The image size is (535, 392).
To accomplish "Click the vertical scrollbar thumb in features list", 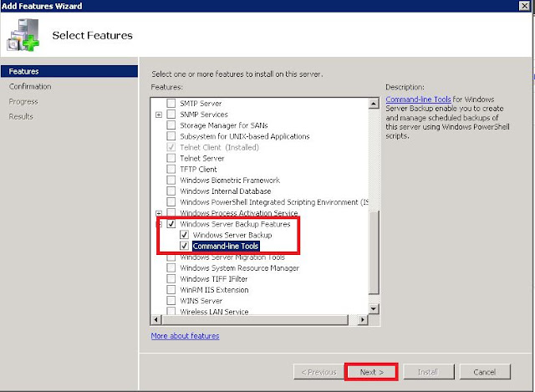I will click(374, 252).
